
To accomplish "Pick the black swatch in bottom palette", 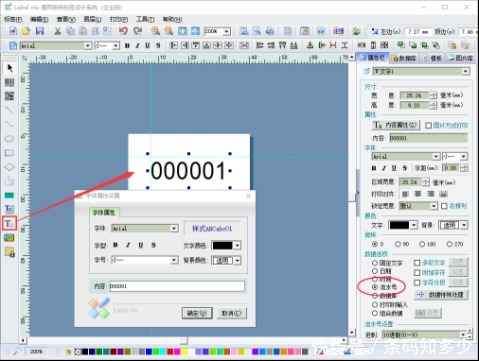I will (85, 352).
